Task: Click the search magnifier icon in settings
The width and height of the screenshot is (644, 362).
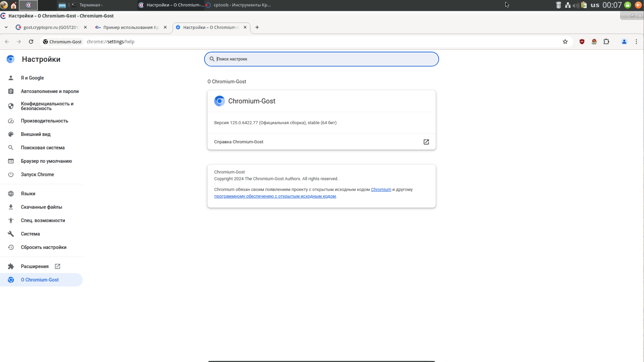Action: (x=212, y=59)
